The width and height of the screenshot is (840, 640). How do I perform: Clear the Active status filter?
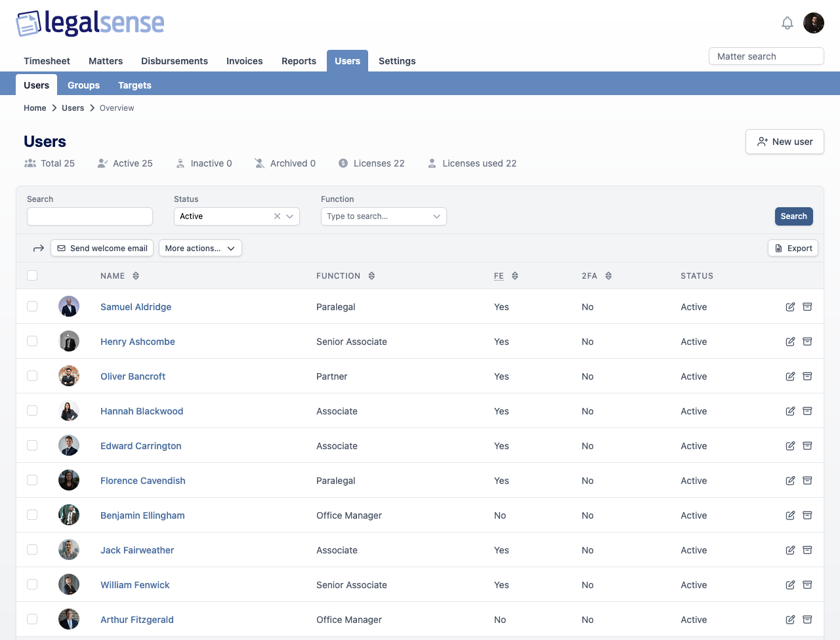tap(277, 216)
